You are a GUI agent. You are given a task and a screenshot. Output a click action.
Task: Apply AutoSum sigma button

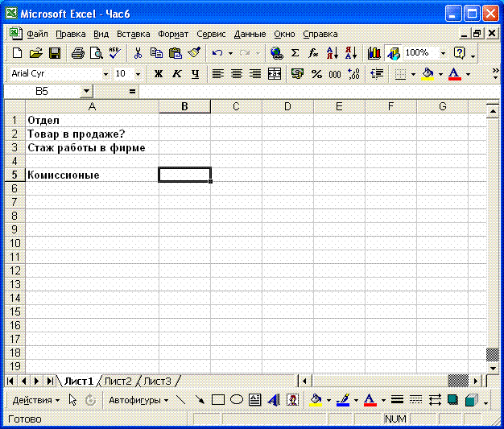[295, 52]
